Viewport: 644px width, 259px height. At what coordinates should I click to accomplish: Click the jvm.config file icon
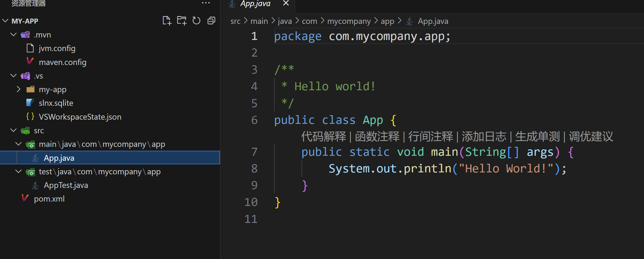click(x=30, y=48)
